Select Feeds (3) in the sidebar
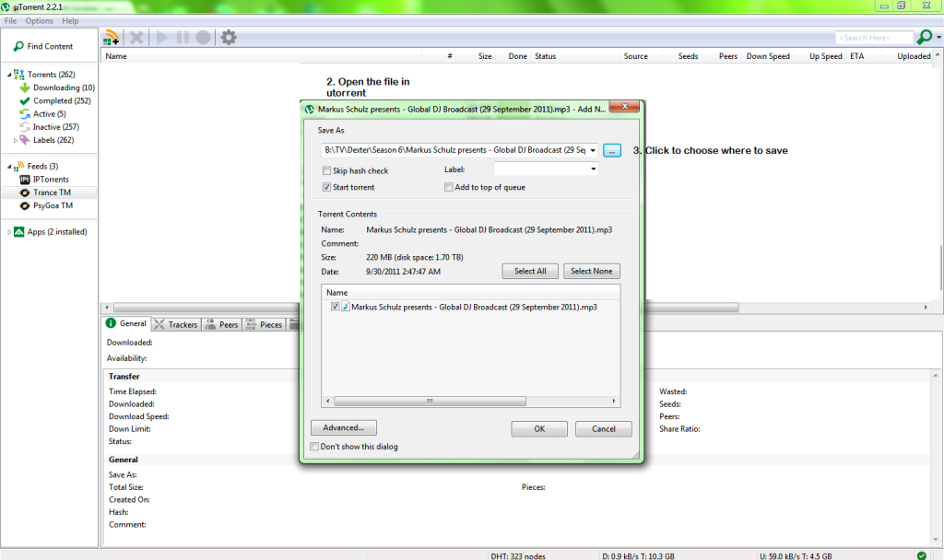The image size is (944, 560). pyautogui.click(x=42, y=166)
